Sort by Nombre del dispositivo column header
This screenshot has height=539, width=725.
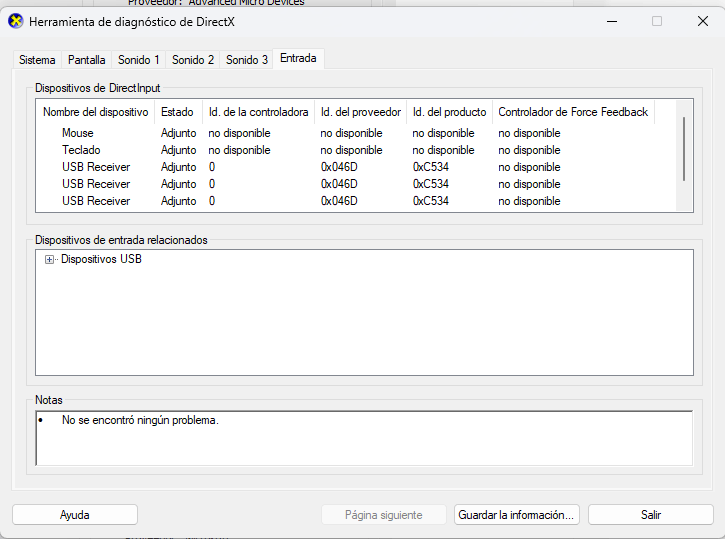pyautogui.click(x=95, y=112)
